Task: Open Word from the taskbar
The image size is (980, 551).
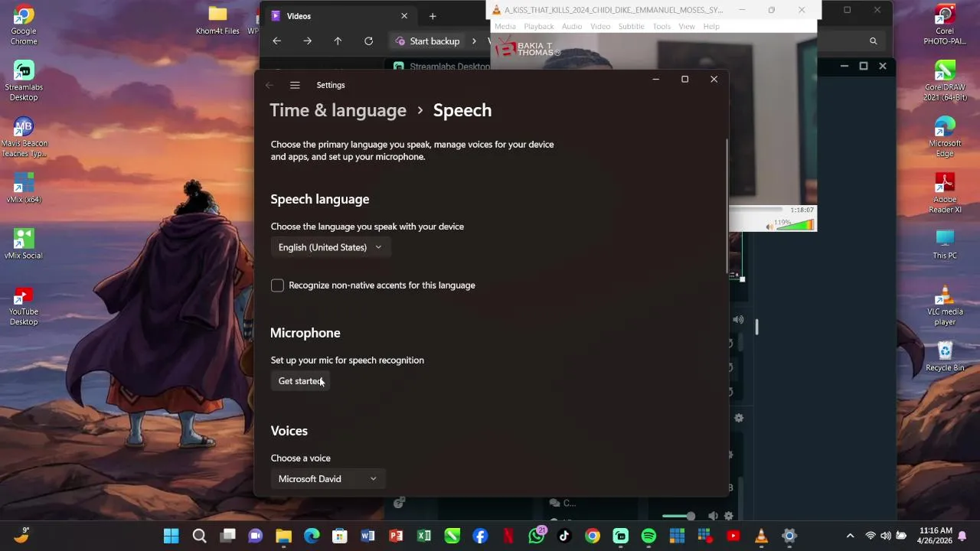Action: (x=367, y=536)
